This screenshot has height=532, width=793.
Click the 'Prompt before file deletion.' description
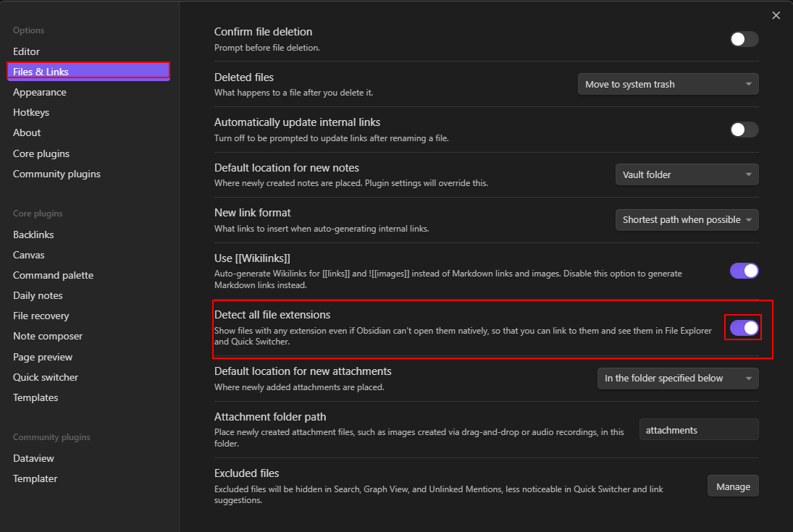267,48
